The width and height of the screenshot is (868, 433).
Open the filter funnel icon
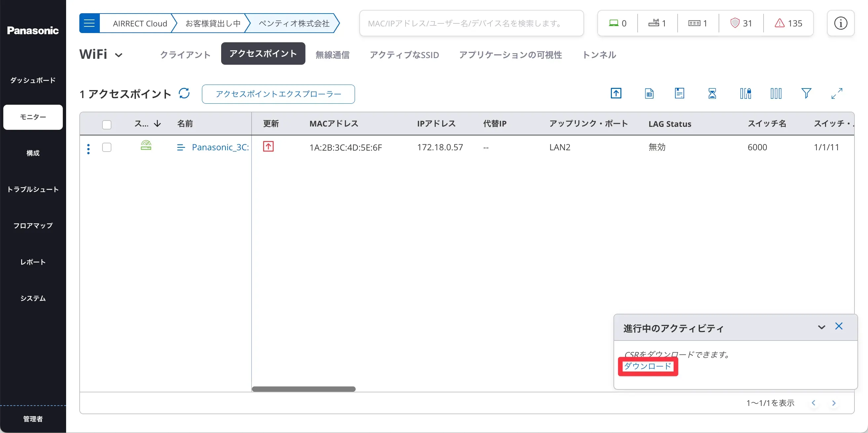tap(806, 93)
